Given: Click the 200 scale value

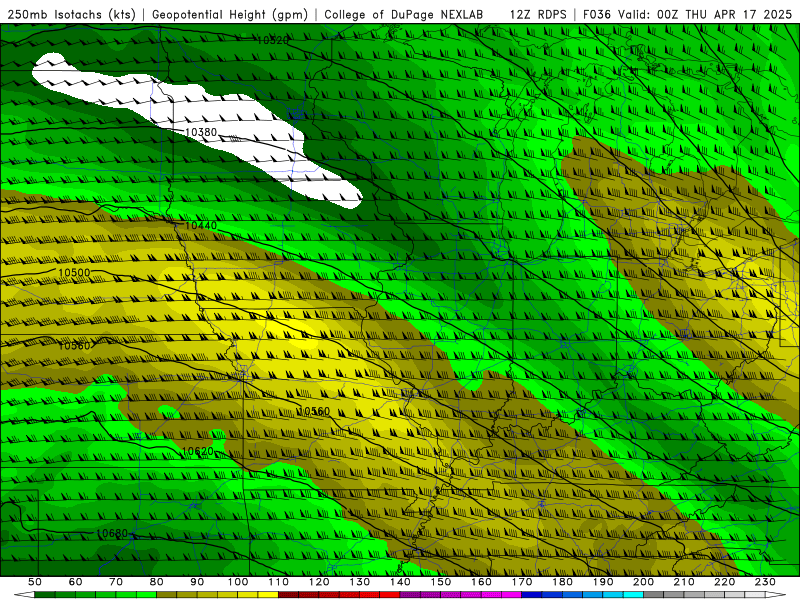Looking at the screenshot, I should (x=643, y=582).
